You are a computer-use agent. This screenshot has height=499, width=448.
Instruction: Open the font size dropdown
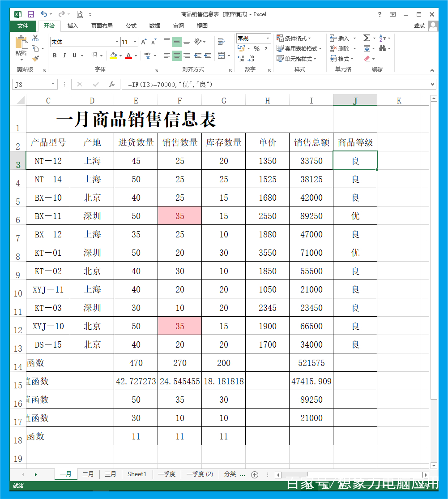pos(135,42)
